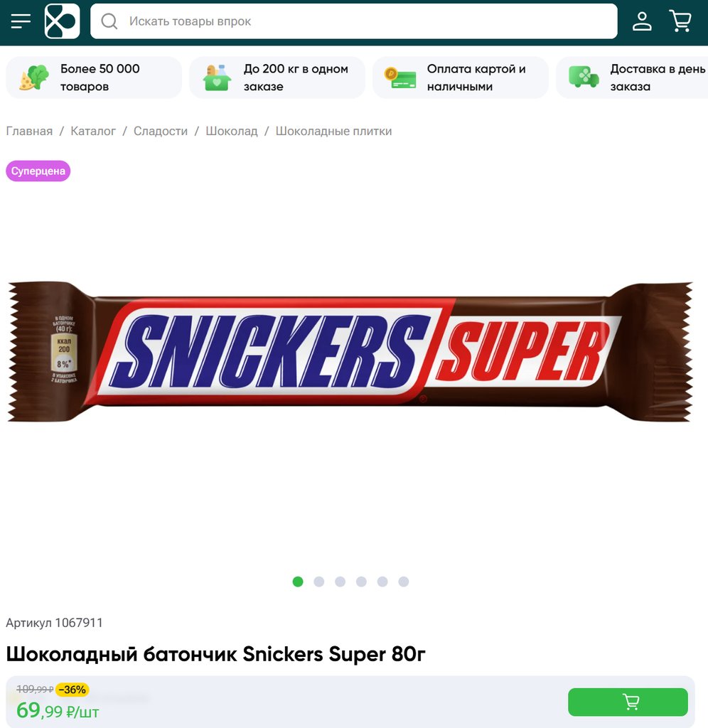Navigate to 'Сладости' breadcrumb
The height and width of the screenshot is (728, 708).
pyautogui.click(x=161, y=132)
